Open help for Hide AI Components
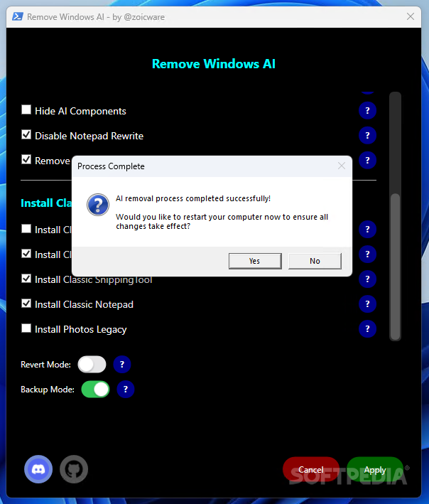This screenshot has height=504, width=429. pyautogui.click(x=367, y=111)
